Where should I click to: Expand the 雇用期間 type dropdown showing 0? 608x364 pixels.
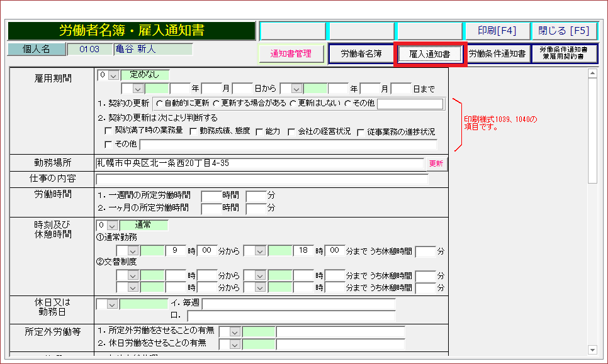pos(113,75)
